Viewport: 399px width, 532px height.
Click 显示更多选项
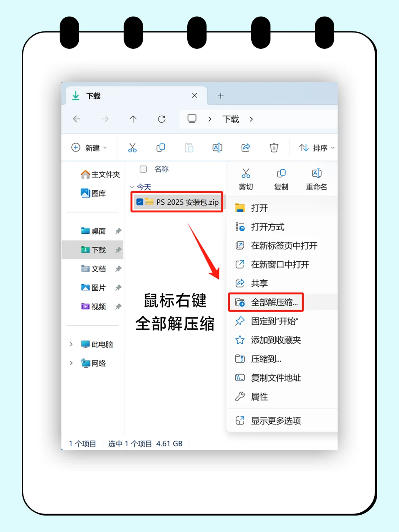(x=282, y=420)
